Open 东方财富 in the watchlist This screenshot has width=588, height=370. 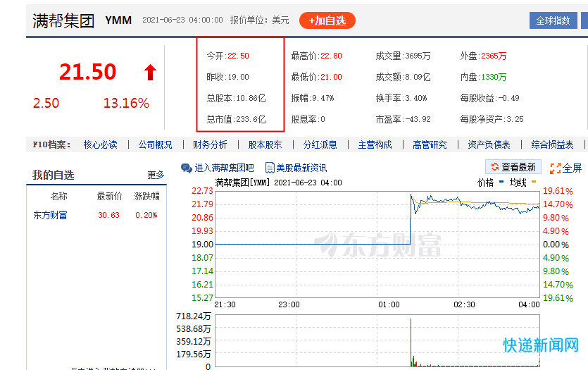click(x=50, y=215)
